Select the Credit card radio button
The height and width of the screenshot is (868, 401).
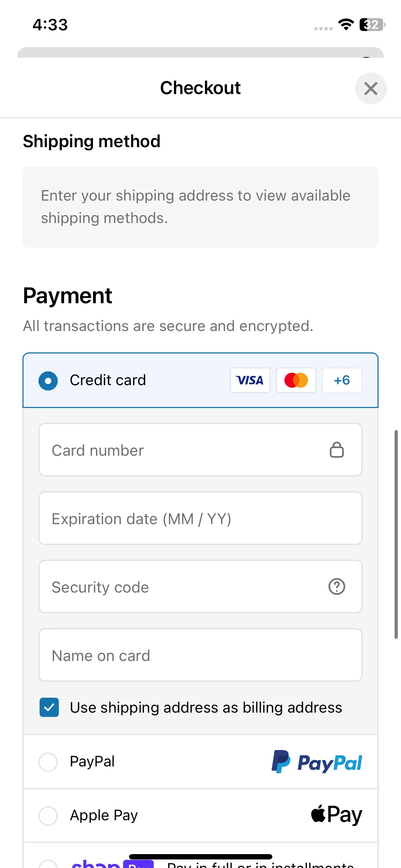pos(48,381)
